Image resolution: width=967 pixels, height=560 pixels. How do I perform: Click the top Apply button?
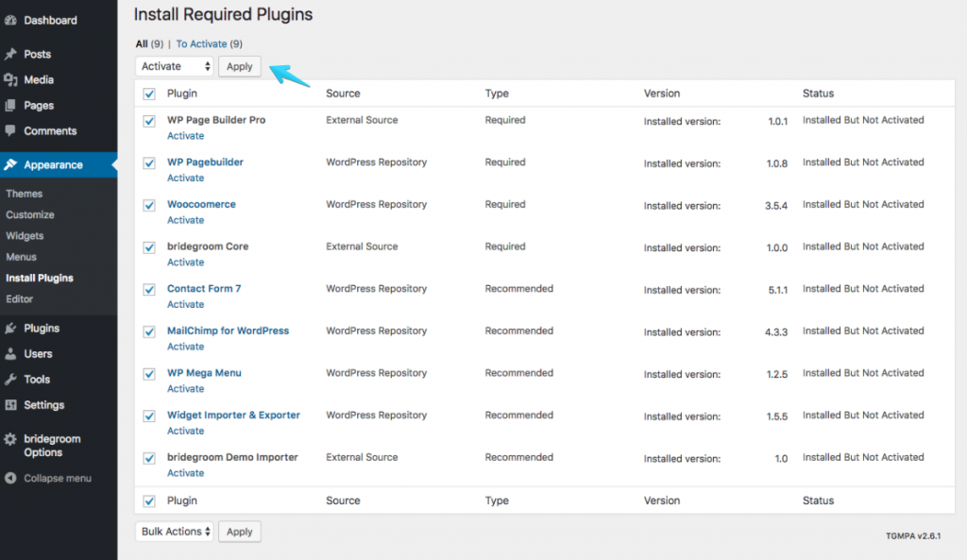239,67
